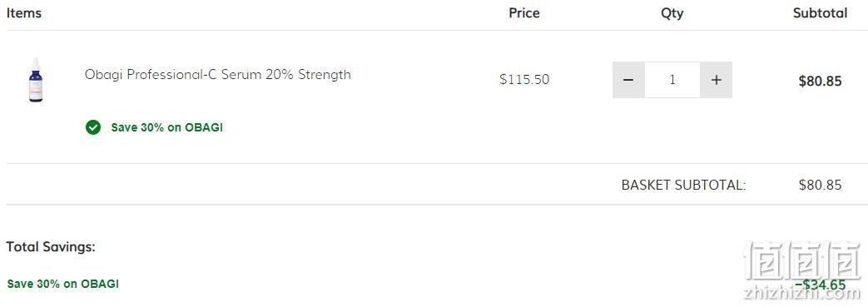Open the Obagi serum product thumbnail

click(x=36, y=80)
